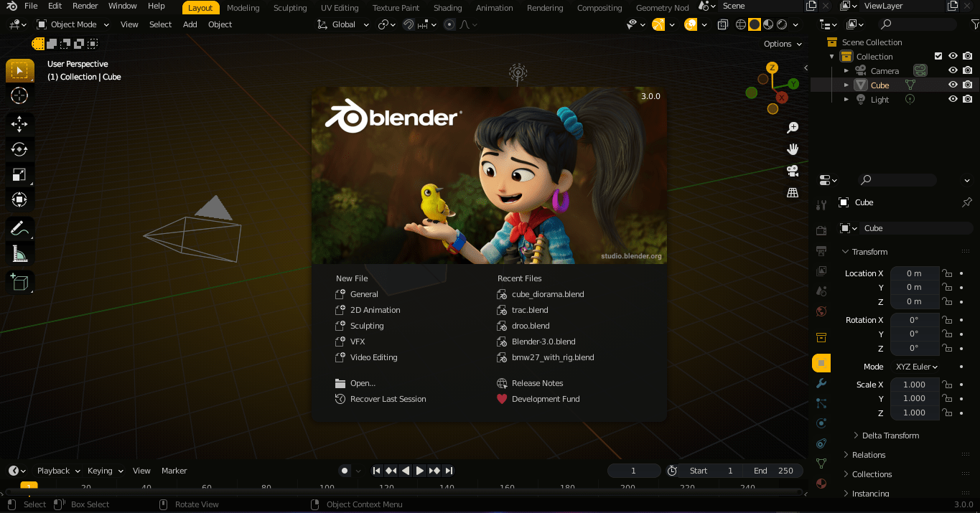Uncheck the Collection exclude checkbox
The width and height of the screenshot is (980, 513).
point(938,56)
